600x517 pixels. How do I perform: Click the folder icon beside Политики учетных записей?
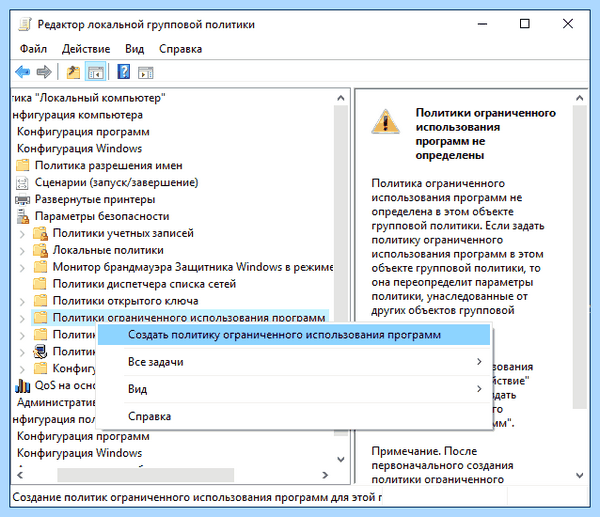[x=41, y=233]
